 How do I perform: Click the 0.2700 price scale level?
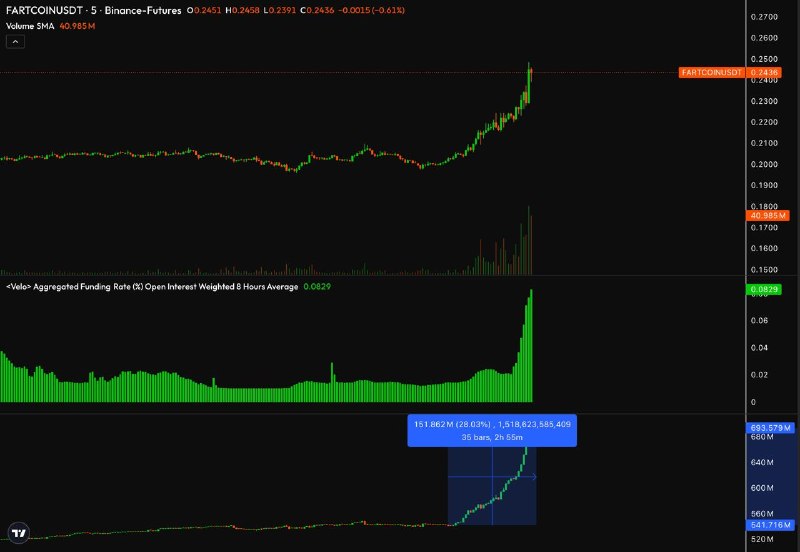(x=765, y=17)
